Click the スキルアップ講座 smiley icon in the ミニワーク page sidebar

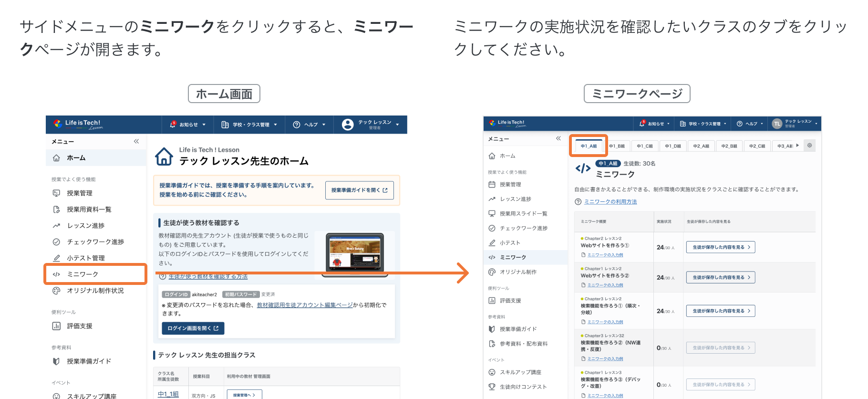492,372
